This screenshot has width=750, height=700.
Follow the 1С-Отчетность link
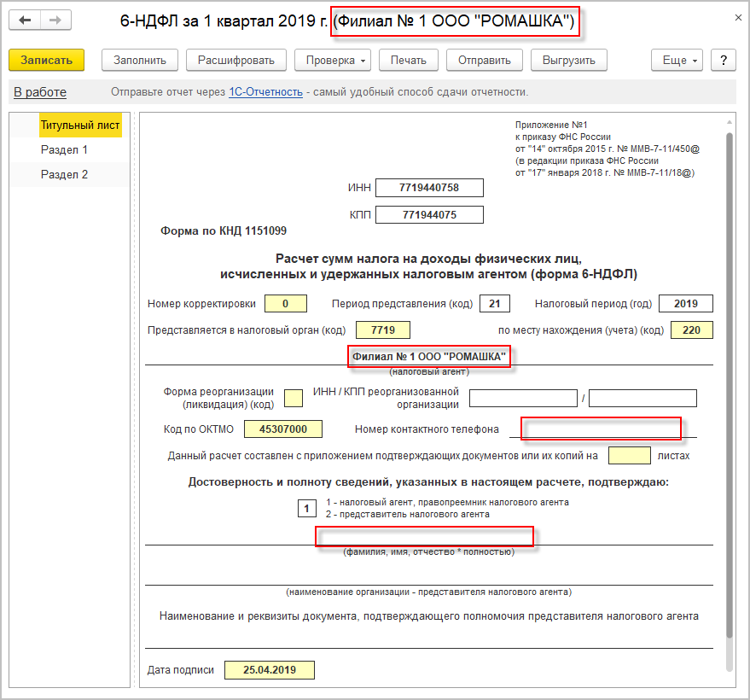point(266,92)
